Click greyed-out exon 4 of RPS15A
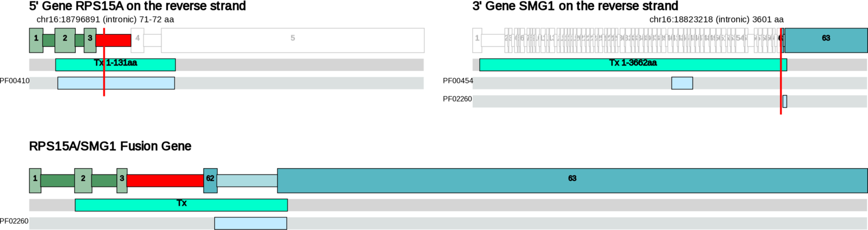The width and height of the screenshot is (868, 230). (x=137, y=40)
